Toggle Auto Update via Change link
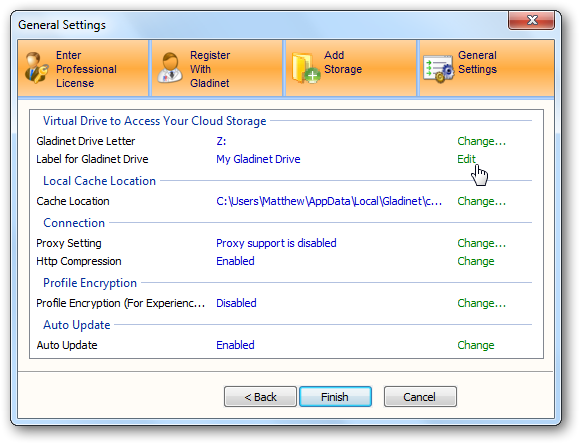 click(476, 345)
